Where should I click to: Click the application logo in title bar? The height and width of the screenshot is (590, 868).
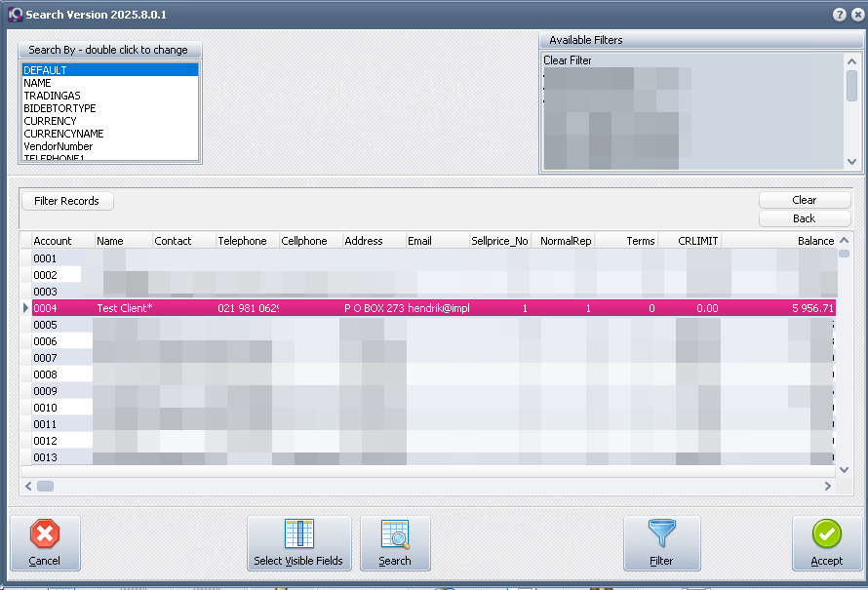15,15
